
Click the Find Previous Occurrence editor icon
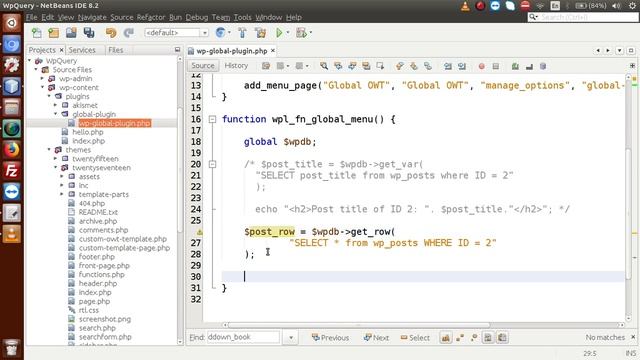[338, 66]
